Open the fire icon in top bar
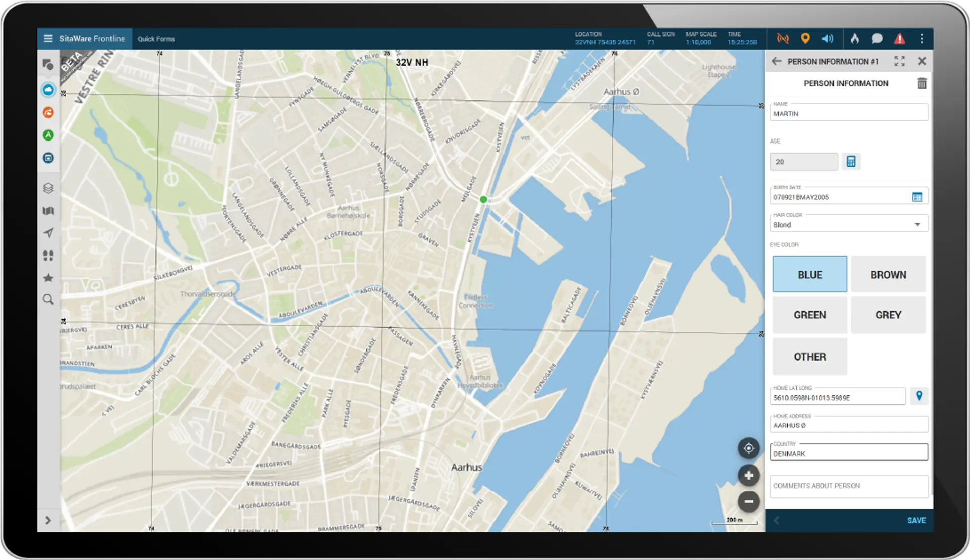Image resolution: width=970 pixels, height=560 pixels. coord(855,38)
